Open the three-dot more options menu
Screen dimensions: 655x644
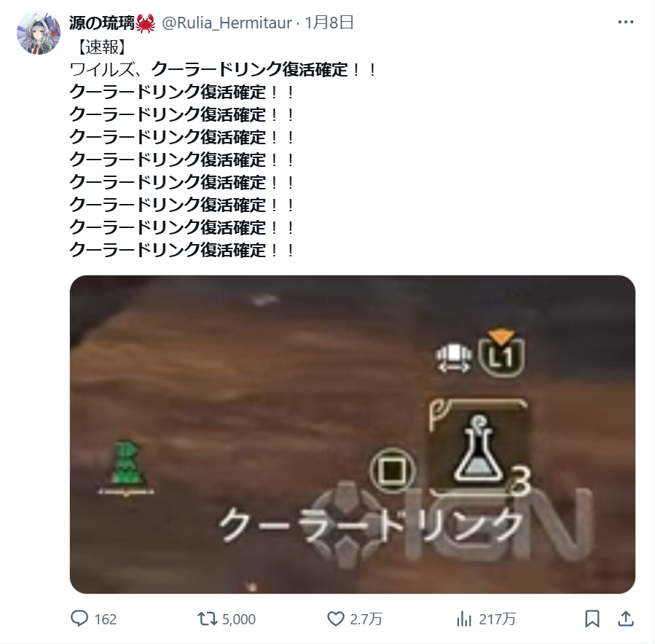625,22
